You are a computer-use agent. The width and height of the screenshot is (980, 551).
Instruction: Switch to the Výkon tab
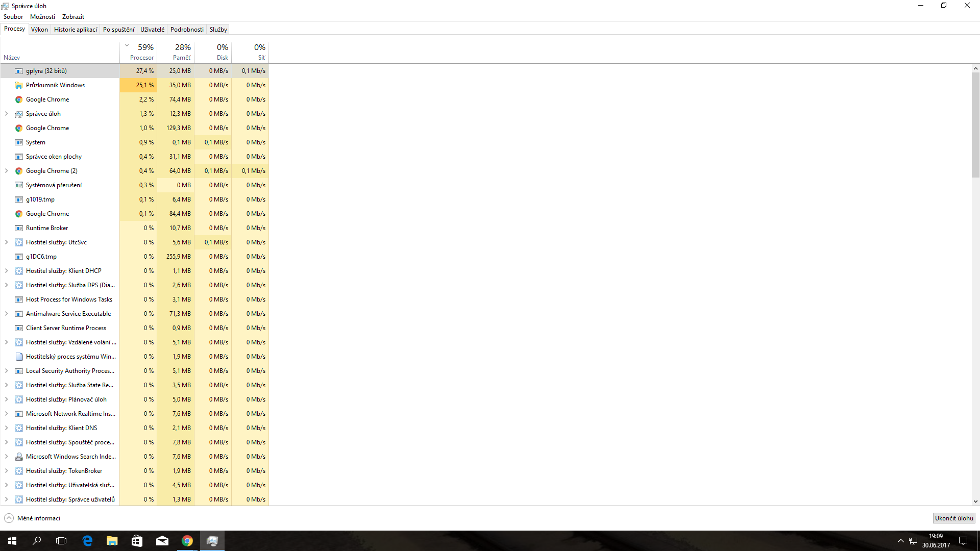coord(39,30)
